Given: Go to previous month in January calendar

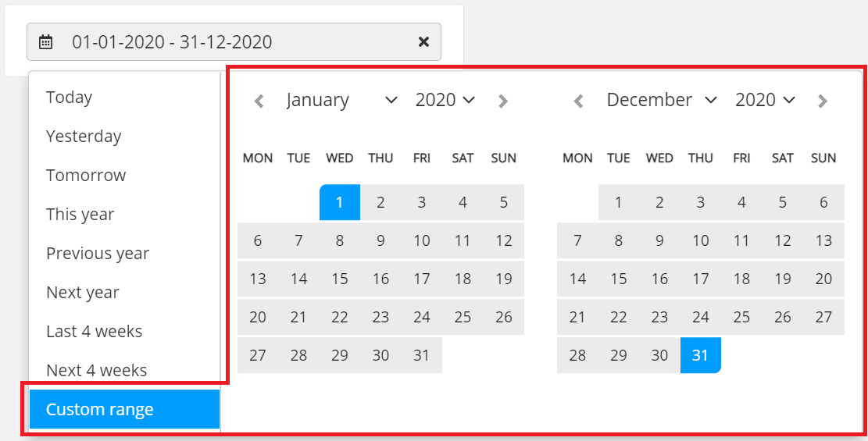Looking at the screenshot, I should pos(259,101).
